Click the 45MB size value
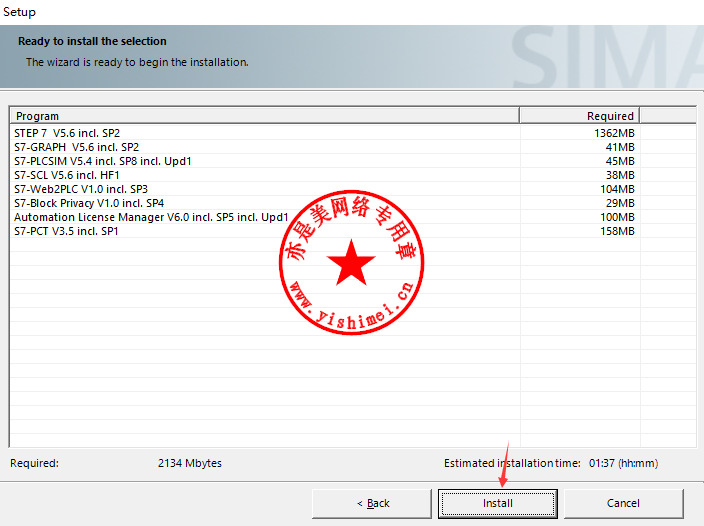Viewport: 704px width, 526px height. pyautogui.click(x=620, y=161)
